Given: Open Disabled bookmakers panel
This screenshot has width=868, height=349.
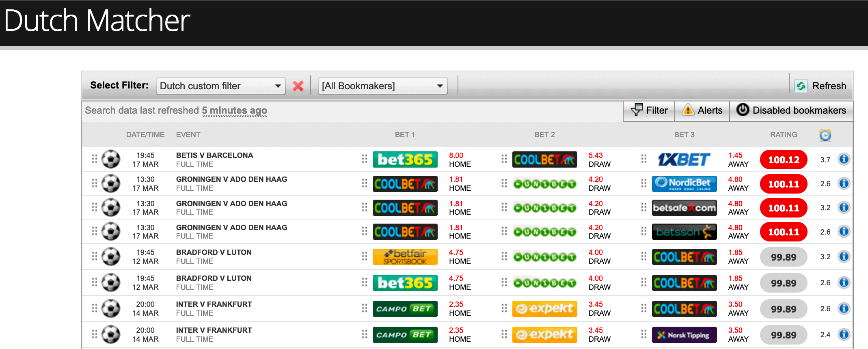Looking at the screenshot, I should point(791,110).
